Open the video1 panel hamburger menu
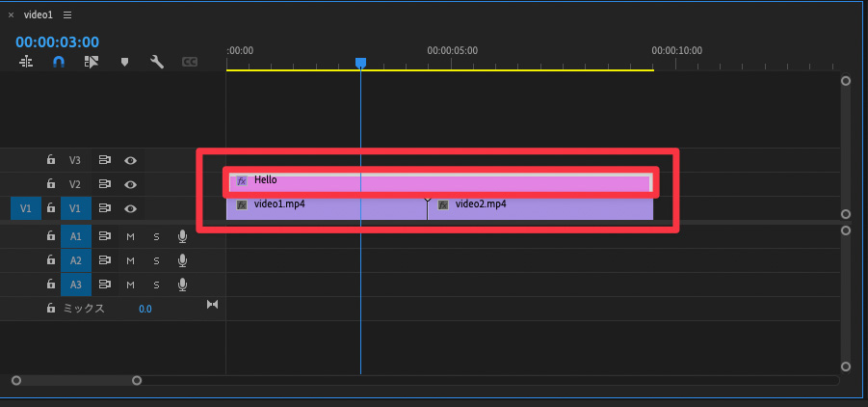Image resolution: width=868 pixels, height=407 pixels. point(67,15)
